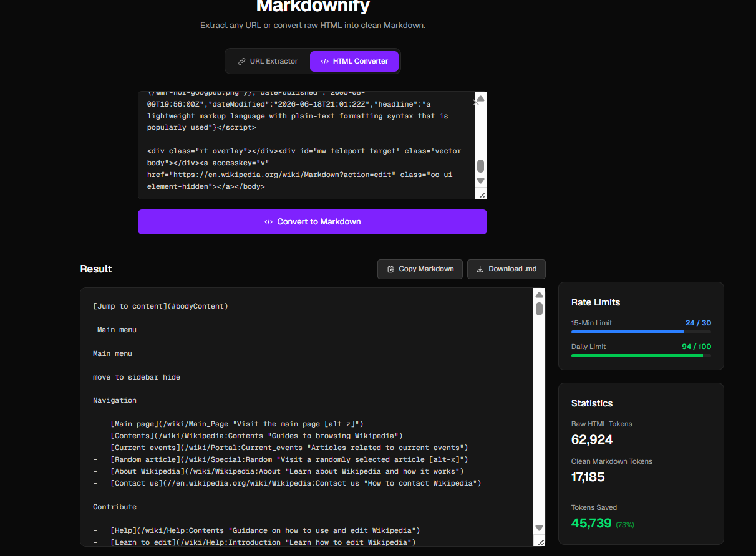756x556 pixels.
Task: Click the HTML textarea scrollbar thumb
Action: tap(480, 166)
